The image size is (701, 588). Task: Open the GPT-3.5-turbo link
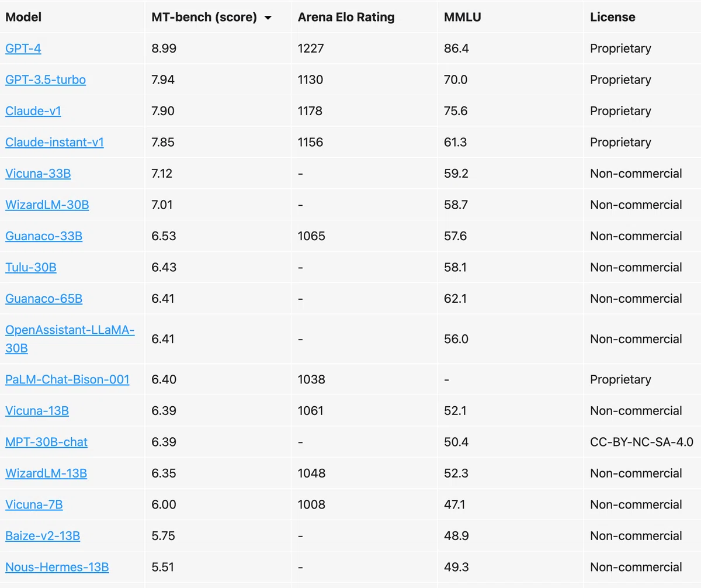coord(46,79)
